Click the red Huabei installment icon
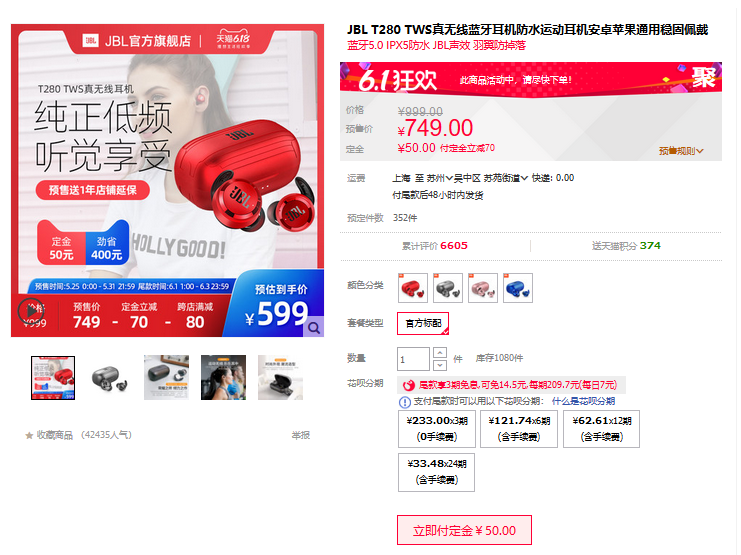The width and height of the screenshot is (741, 555). coord(409,385)
